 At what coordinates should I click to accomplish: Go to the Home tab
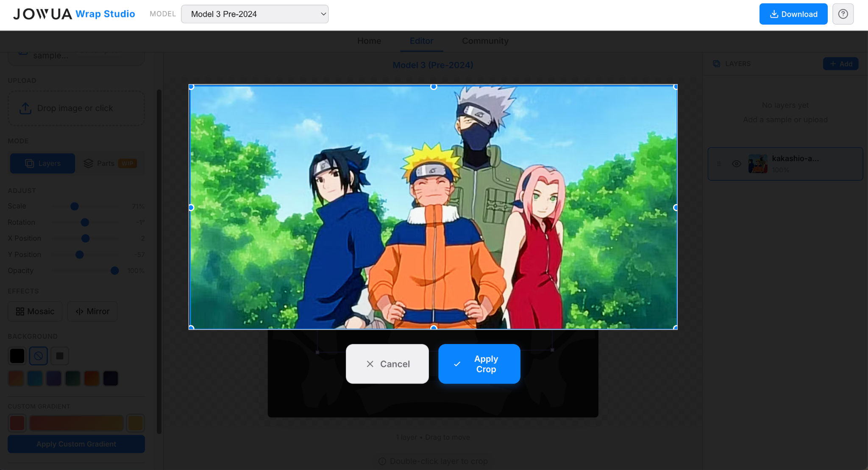(x=369, y=41)
